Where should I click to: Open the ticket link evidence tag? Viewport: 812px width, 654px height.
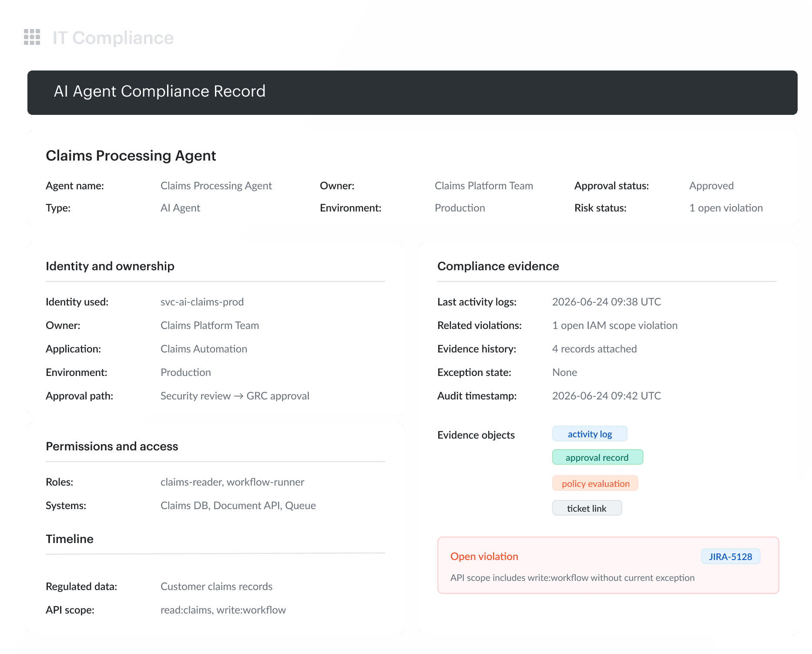[587, 508]
